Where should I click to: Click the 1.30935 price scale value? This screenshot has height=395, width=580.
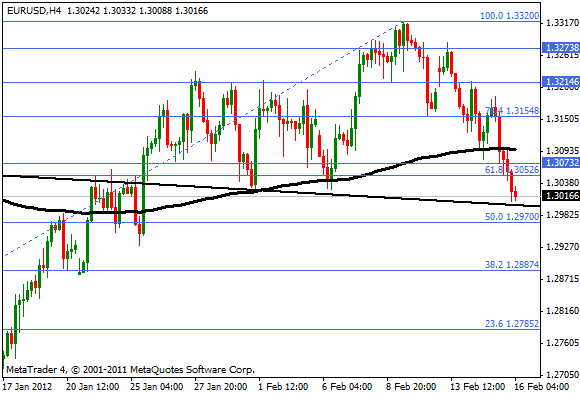562,151
